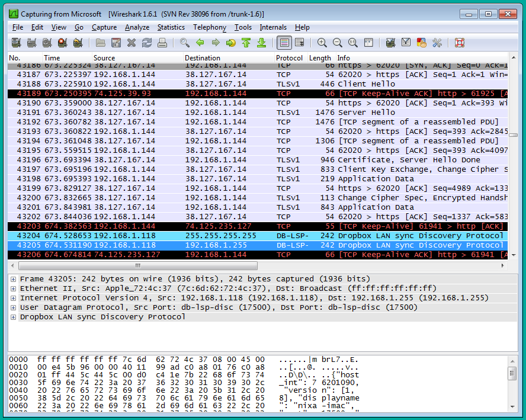
Task: Expand the Frame 43205 tree node
Action: coord(13,279)
